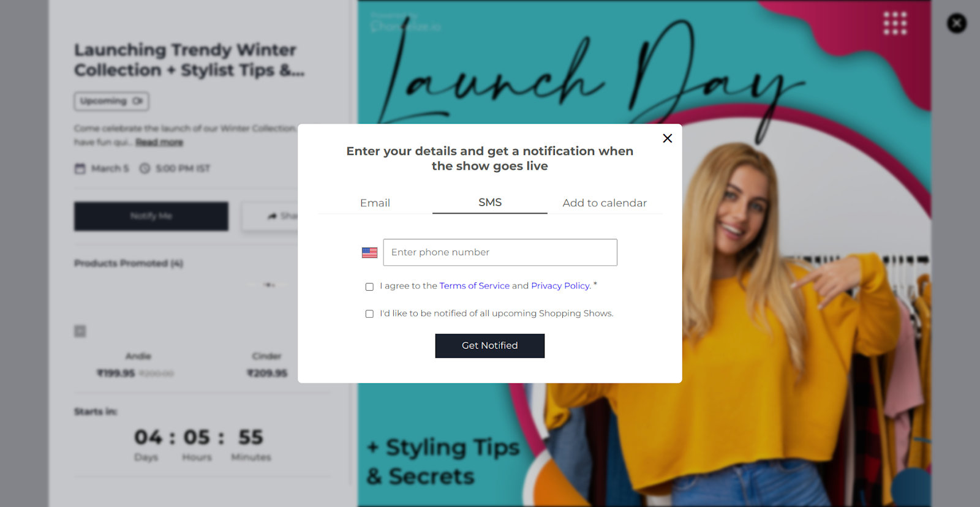Screen dimensions: 980x507
Task: Click the Notify Me button
Action: 151,216
